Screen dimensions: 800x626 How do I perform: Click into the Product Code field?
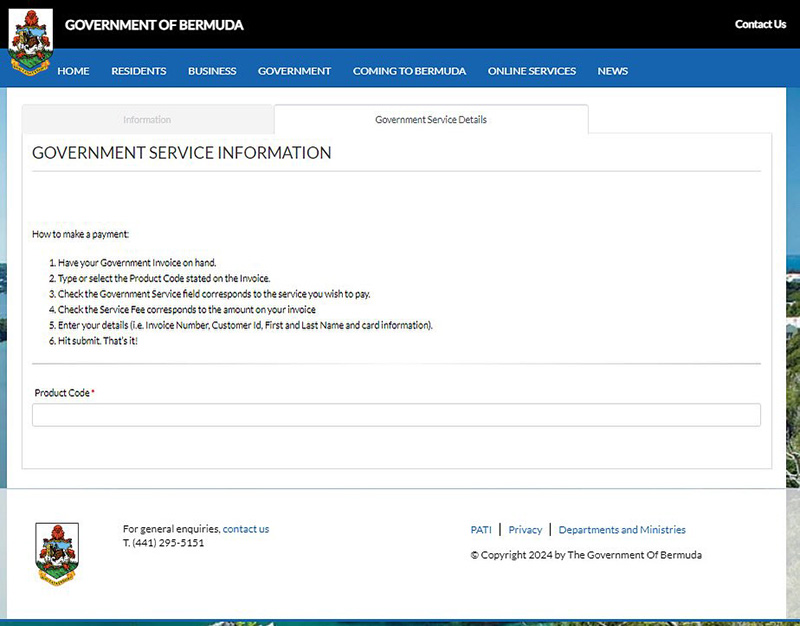(x=396, y=415)
